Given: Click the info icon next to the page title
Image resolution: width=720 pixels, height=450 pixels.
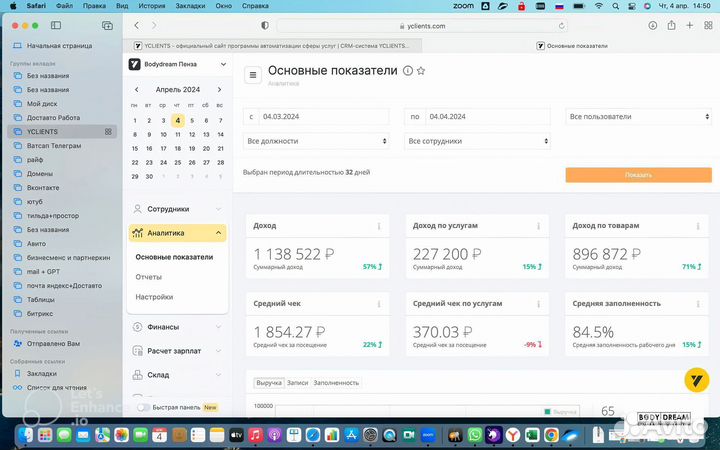Looking at the screenshot, I should tap(407, 71).
